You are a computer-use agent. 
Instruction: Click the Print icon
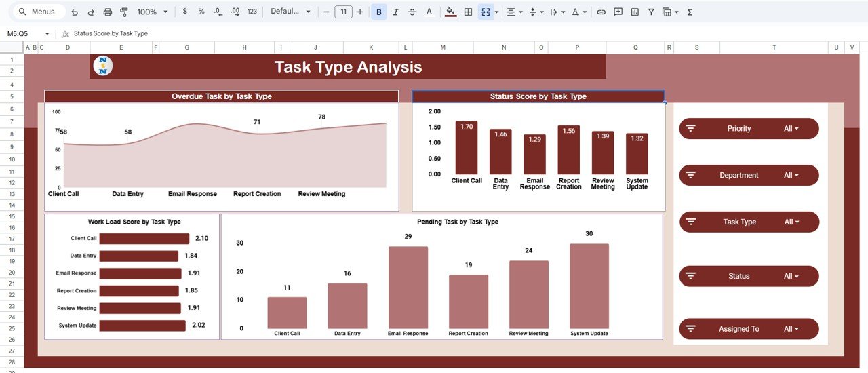point(108,12)
